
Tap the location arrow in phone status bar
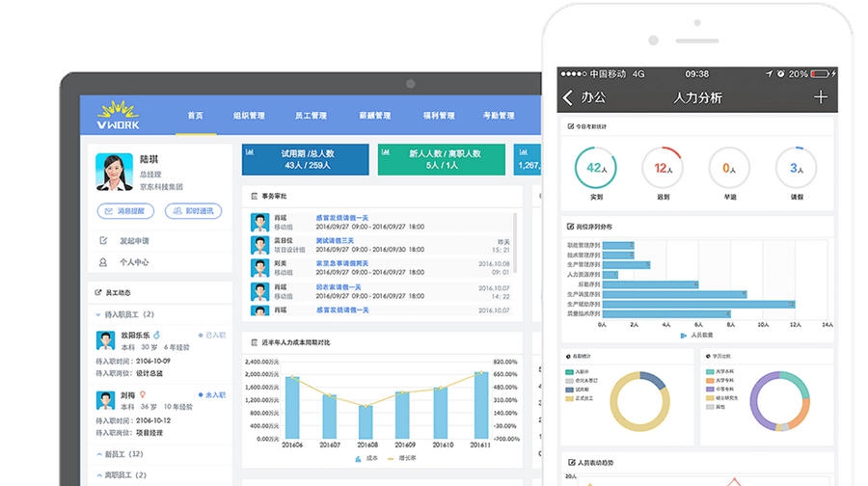[x=769, y=73]
